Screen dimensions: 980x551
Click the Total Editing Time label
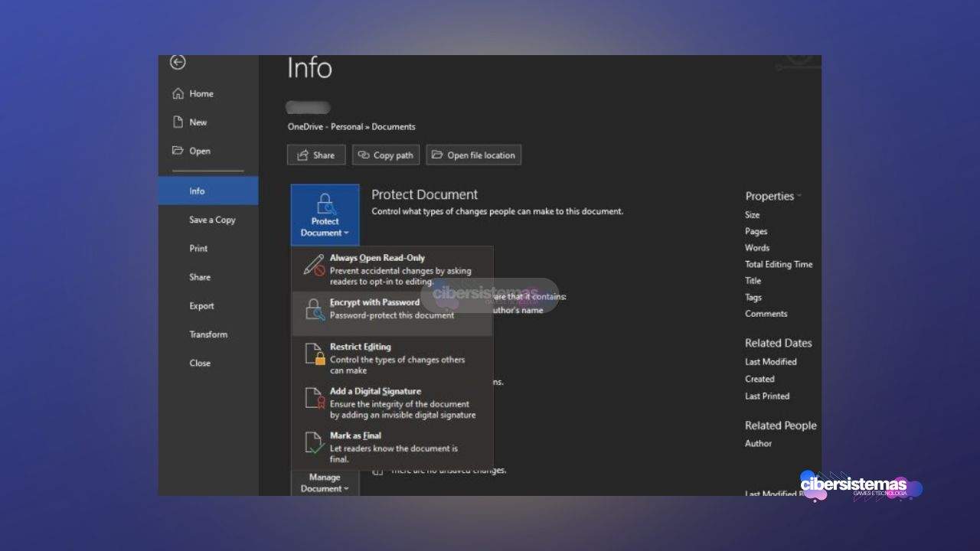pos(779,264)
